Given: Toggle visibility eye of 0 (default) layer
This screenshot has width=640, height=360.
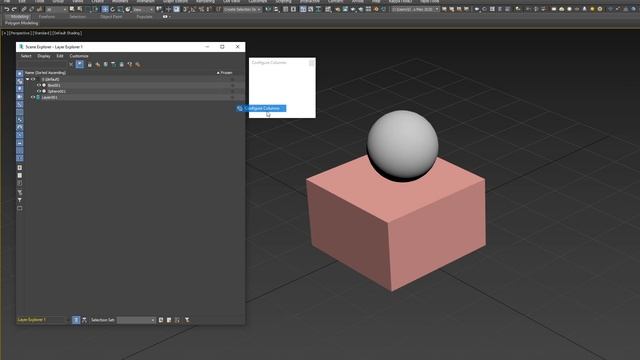Looking at the screenshot, I should (33, 79).
